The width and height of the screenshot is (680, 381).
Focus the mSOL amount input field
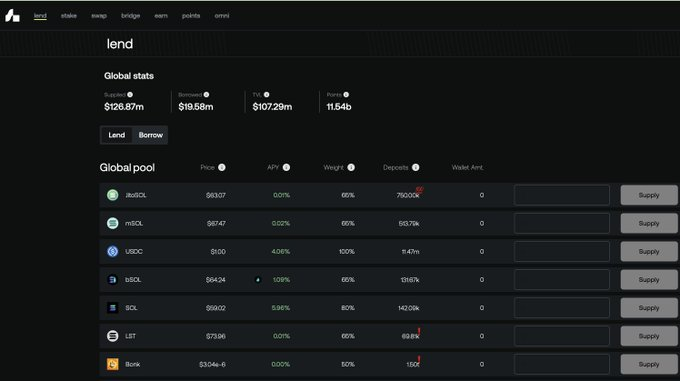pyautogui.click(x=562, y=223)
